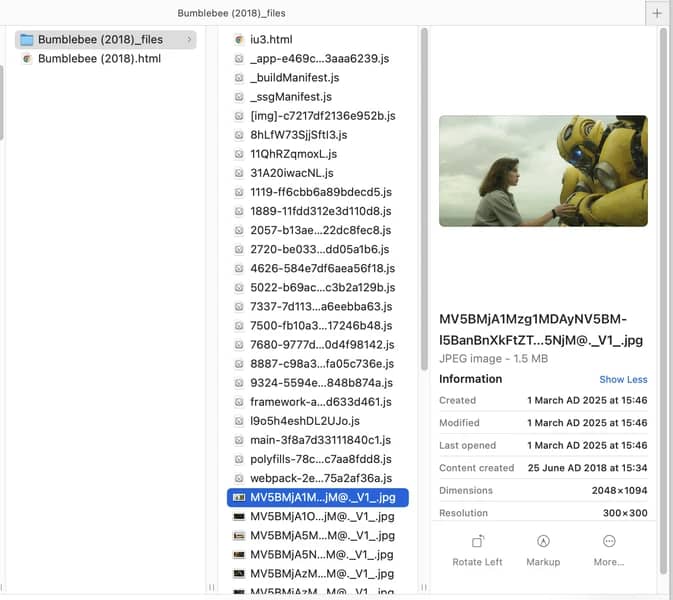Click the icon of l9o5h4eshDL2UJo.js

pos(239,421)
